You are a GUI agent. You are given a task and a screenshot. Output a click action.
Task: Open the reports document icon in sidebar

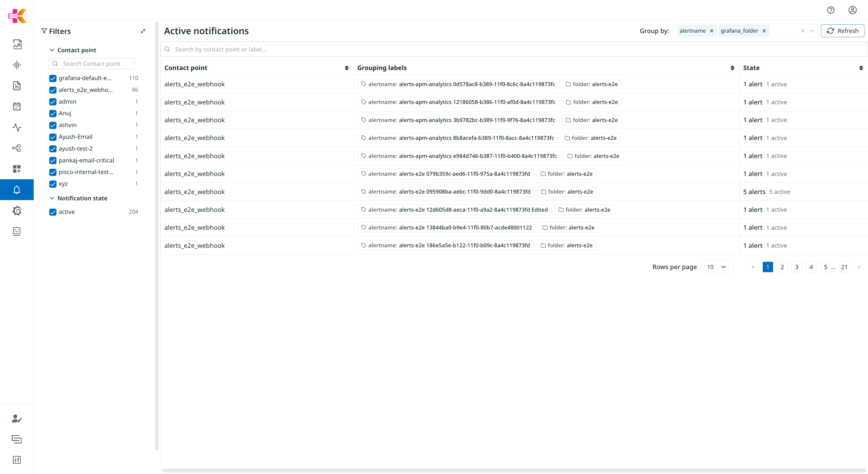pos(17,86)
